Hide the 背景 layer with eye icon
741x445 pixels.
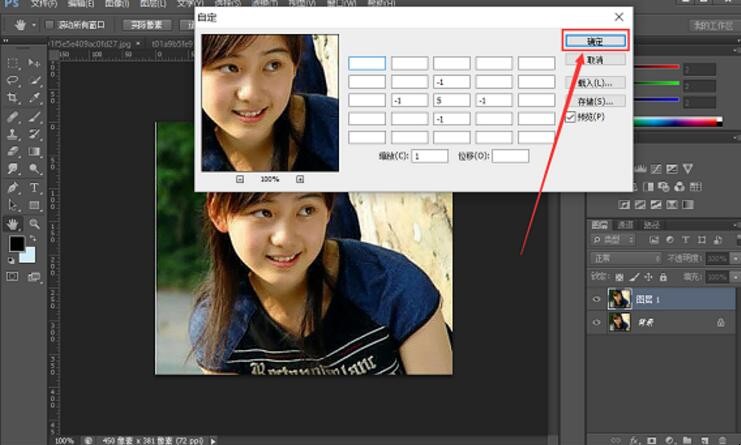[x=596, y=322]
